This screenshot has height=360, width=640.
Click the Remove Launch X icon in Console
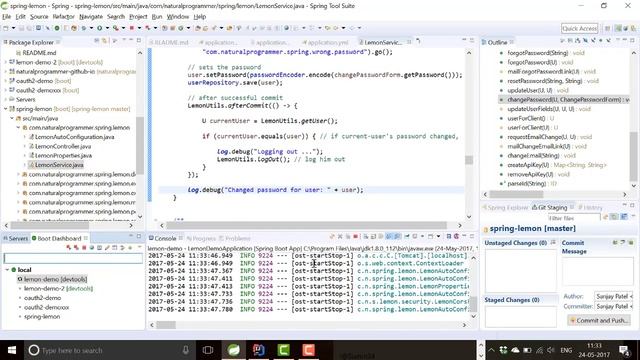click(x=340, y=236)
